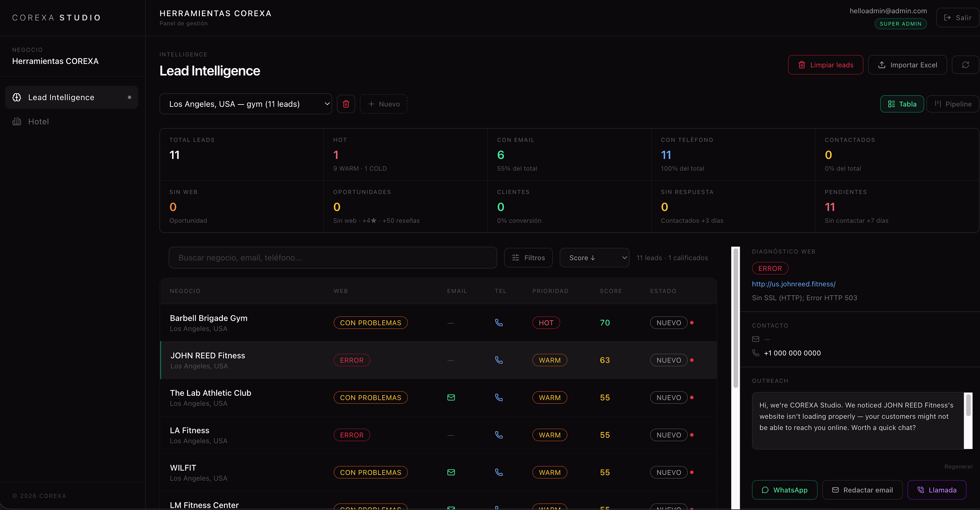The width and height of the screenshot is (980, 510).
Task: Open the Los Angeles gym campaign dropdown
Action: [245, 104]
